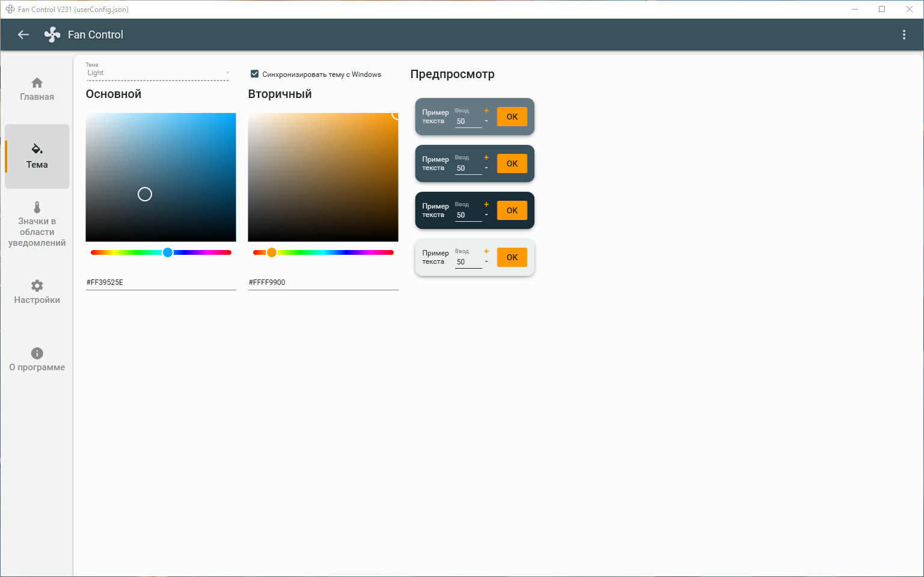This screenshot has width=924, height=577.
Task: Click the Основной color picker circle
Action: click(x=145, y=194)
